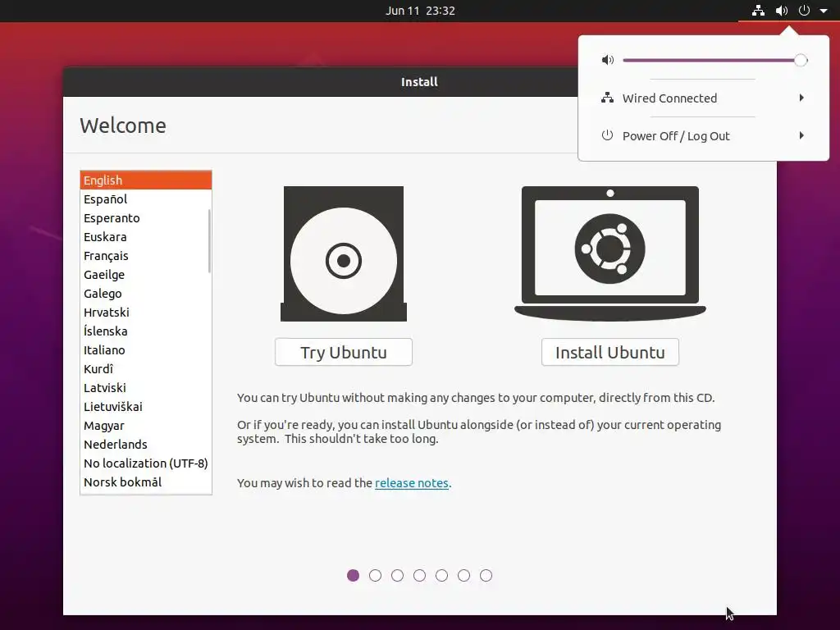This screenshot has height=630, width=840.
Task: Click the Ubuntu laptop image icon
Action: pyautogui.click(x=610, y=254)
